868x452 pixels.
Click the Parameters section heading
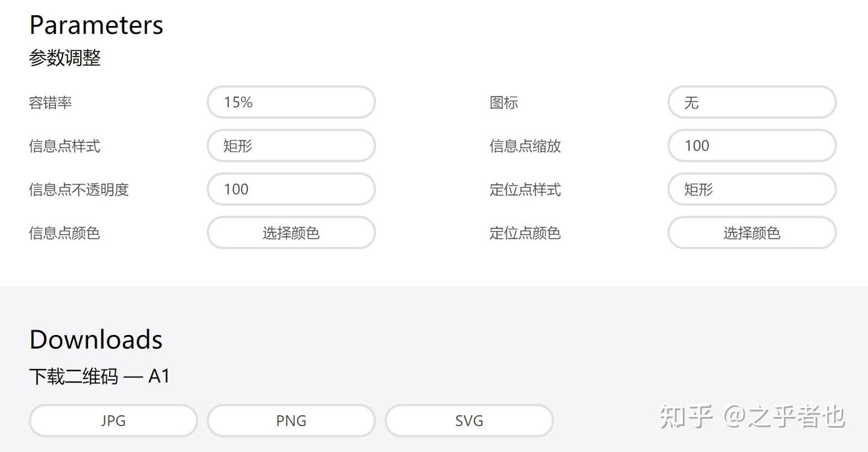(x=96, y=25)
